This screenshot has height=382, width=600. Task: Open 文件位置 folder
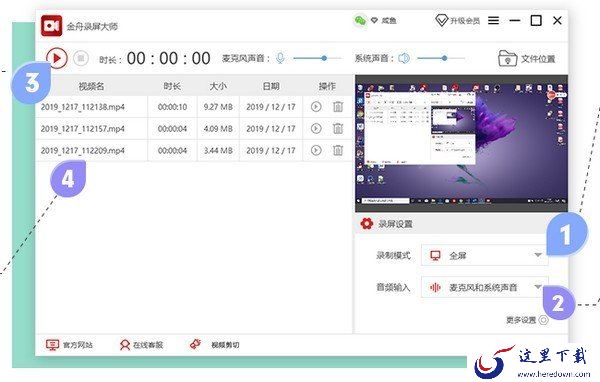(527, 59)
